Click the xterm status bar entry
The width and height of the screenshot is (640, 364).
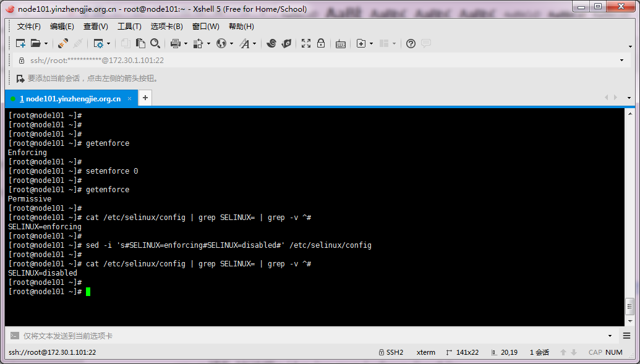(x=425, y=352)
